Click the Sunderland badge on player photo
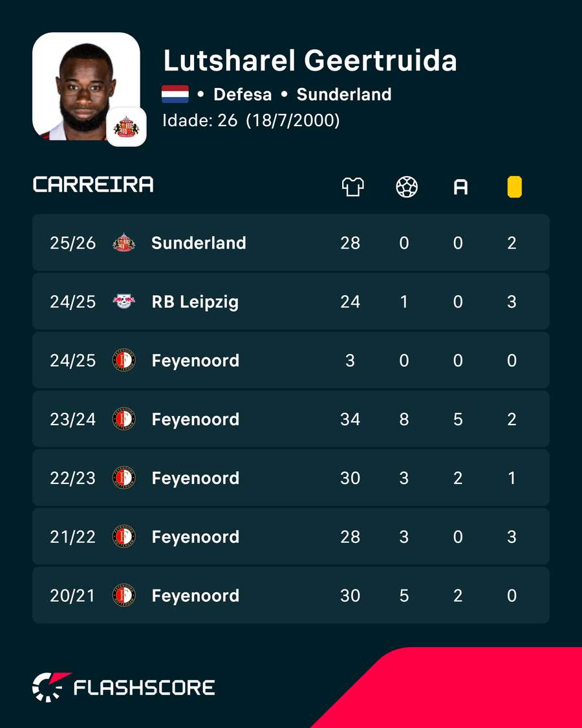Image resolution: width=582 pixels, height=728 pixels. 126,127
